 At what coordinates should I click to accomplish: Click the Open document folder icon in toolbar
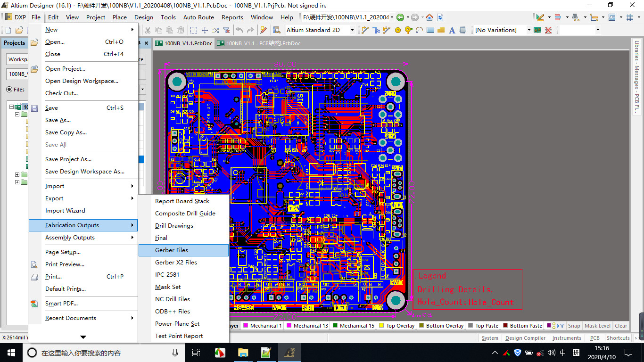(x=19, y=30)
